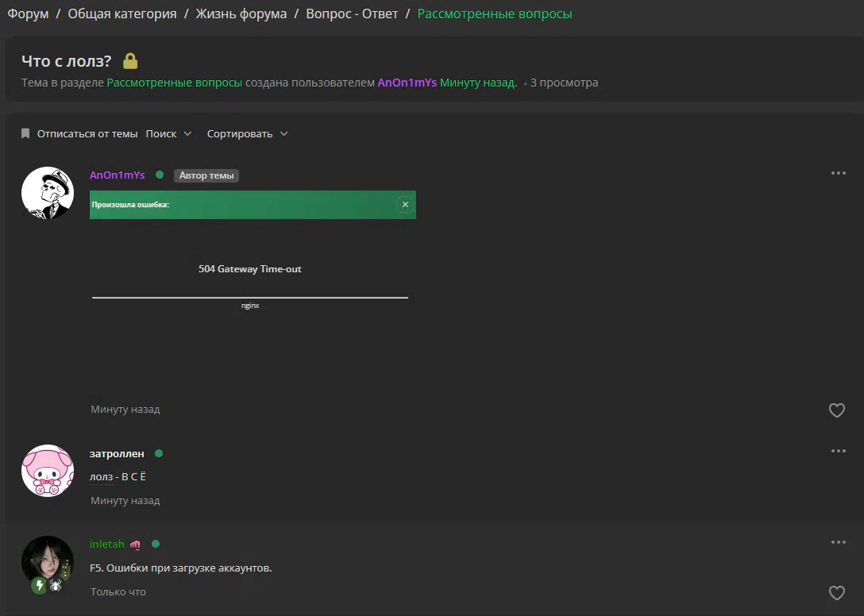Viewport: 864px width, 616px height.
Task: Open Рассмотренные вопросы link in thread description
Action: pyautogui.click(x=174, y=83)
